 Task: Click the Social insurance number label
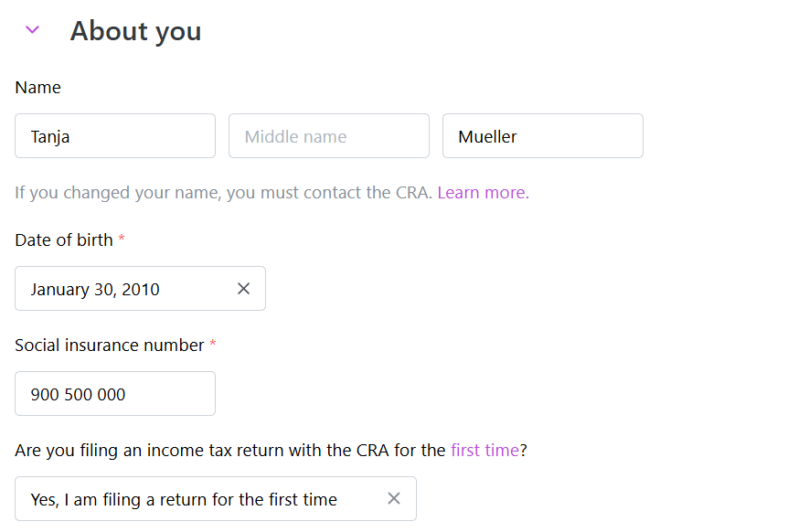pyautogui.click(x=110, y=346)
